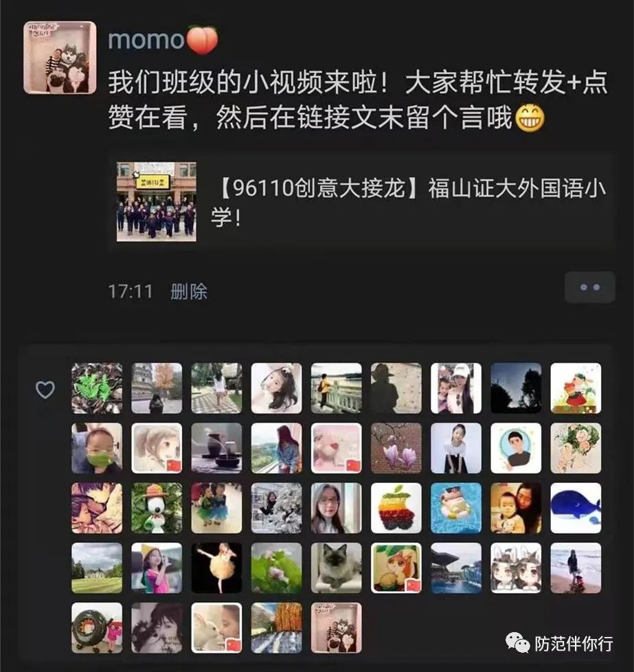634x672 pixels.
Task: Open the twin anime girls avatar
Action: click(516, 568)
